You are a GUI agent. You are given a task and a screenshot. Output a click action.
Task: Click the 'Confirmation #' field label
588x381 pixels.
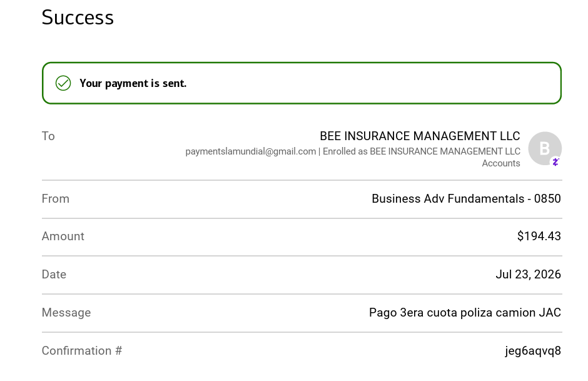pyautogui.click(x=82, y=350)
